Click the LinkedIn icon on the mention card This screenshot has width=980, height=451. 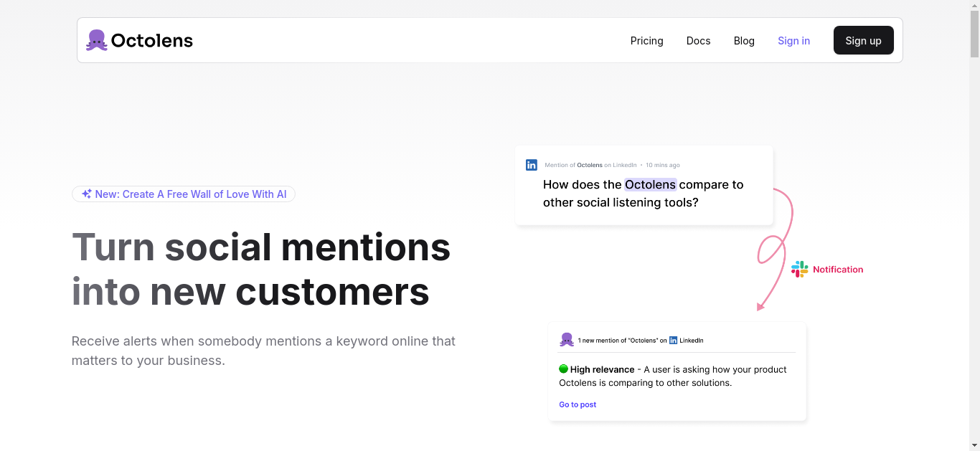tap(532, 165)
